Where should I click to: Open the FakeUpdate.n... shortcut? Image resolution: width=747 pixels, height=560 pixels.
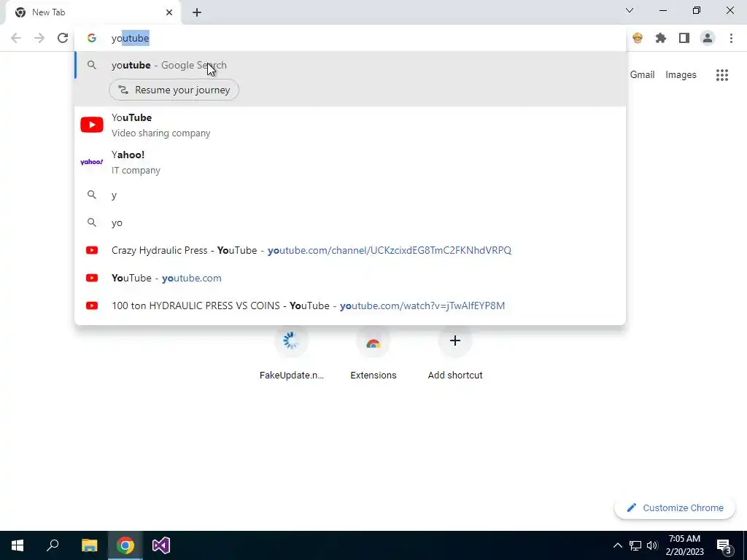click(x=291, y=354)
